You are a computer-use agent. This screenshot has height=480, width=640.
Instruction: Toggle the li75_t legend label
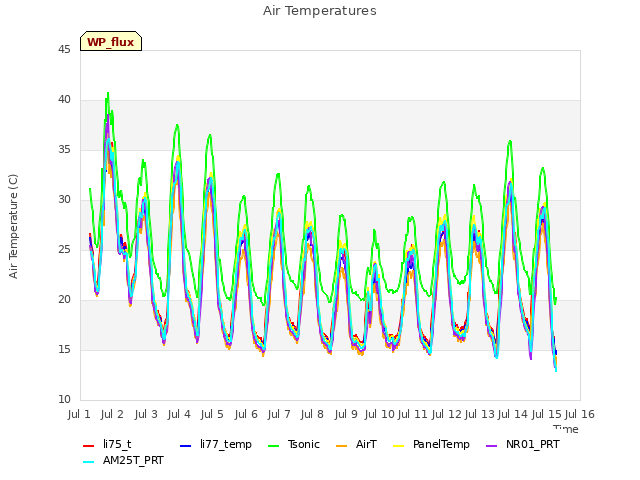[117, 444]
